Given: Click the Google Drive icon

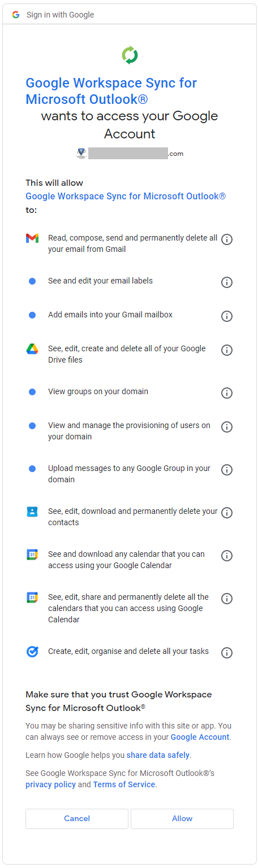Looking at the screenshot, I should [32, 349].
